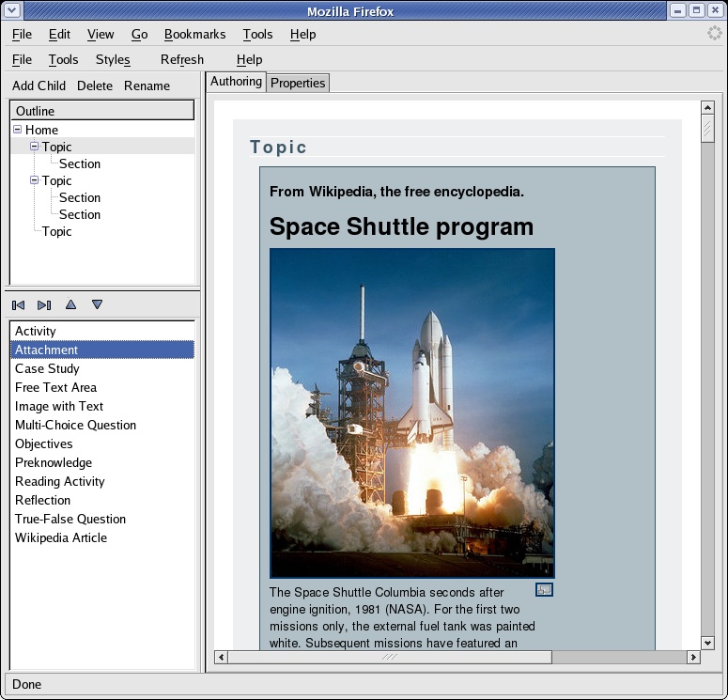Screen dimensions: 728x700
Task: Select Reflection in the iDevice list
Action: 102,500
